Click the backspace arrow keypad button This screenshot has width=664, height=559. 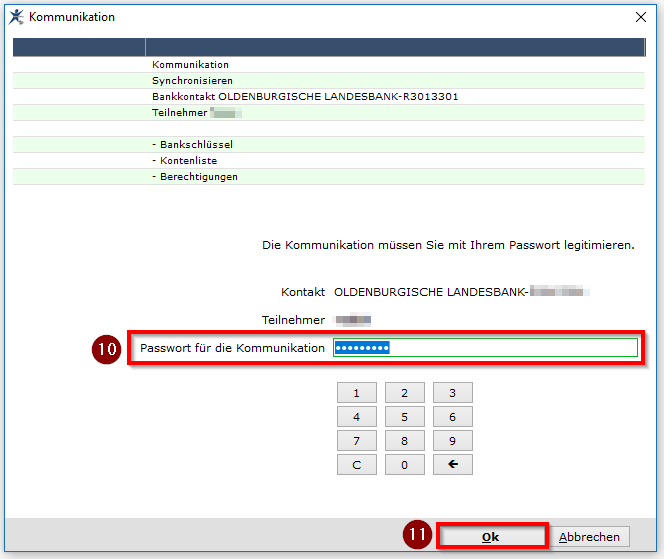(452, 465)
